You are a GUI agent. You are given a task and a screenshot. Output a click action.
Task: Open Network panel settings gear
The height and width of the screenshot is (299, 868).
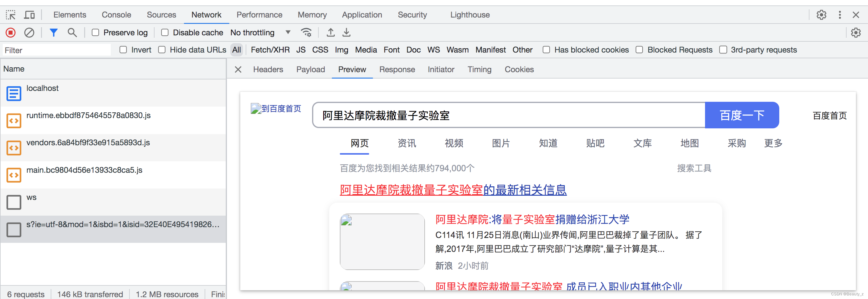(856, 33)
